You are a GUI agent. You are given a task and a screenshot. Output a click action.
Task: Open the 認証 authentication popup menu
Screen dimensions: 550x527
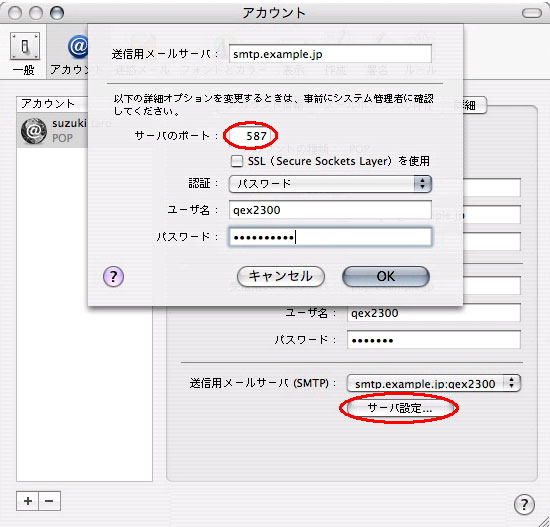click(x=330, y=184)
